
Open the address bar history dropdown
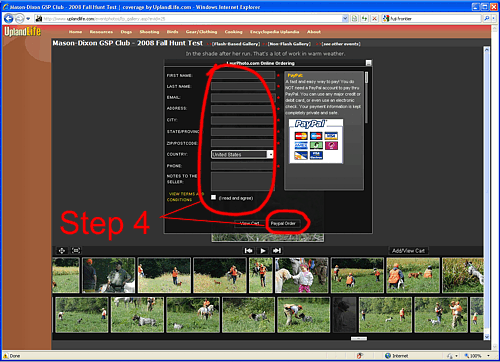click(x=345, y=19)
